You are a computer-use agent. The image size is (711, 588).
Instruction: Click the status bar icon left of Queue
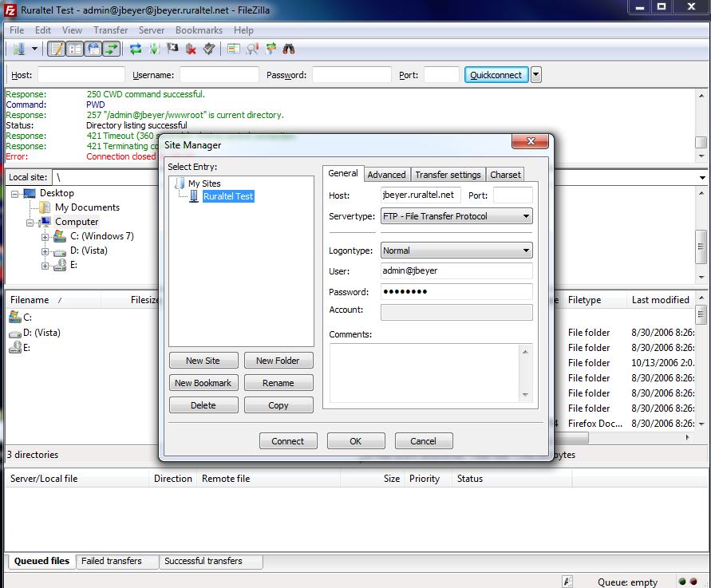click(567, 581)
